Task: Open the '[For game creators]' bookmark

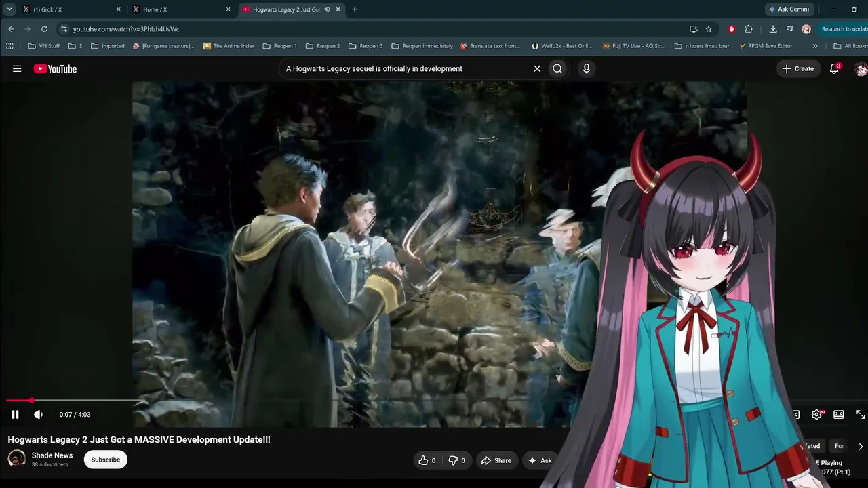Action: point(163,46)
